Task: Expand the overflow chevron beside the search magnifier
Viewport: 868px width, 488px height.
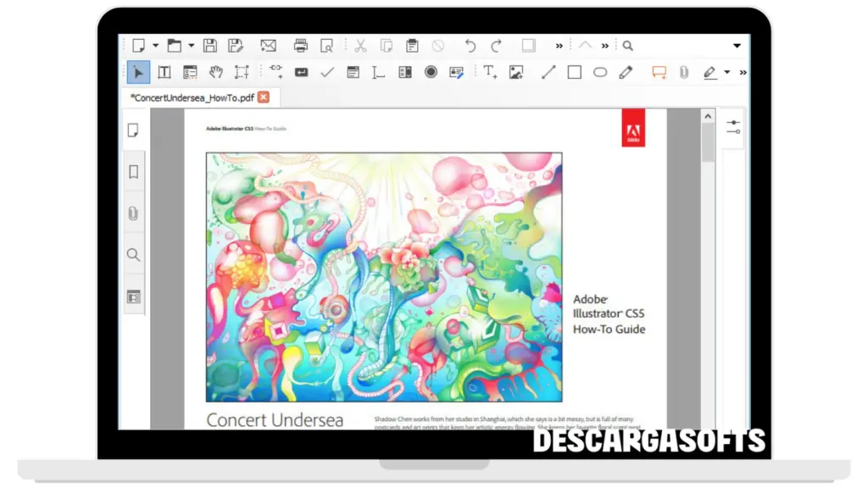Action: point(605,46)
